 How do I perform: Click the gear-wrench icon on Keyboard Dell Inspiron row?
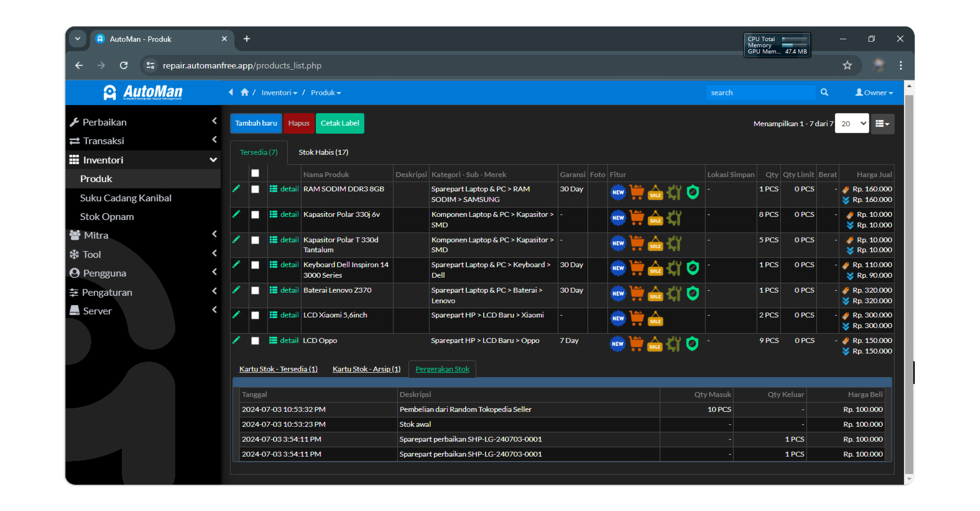click(x=674, y=269)
